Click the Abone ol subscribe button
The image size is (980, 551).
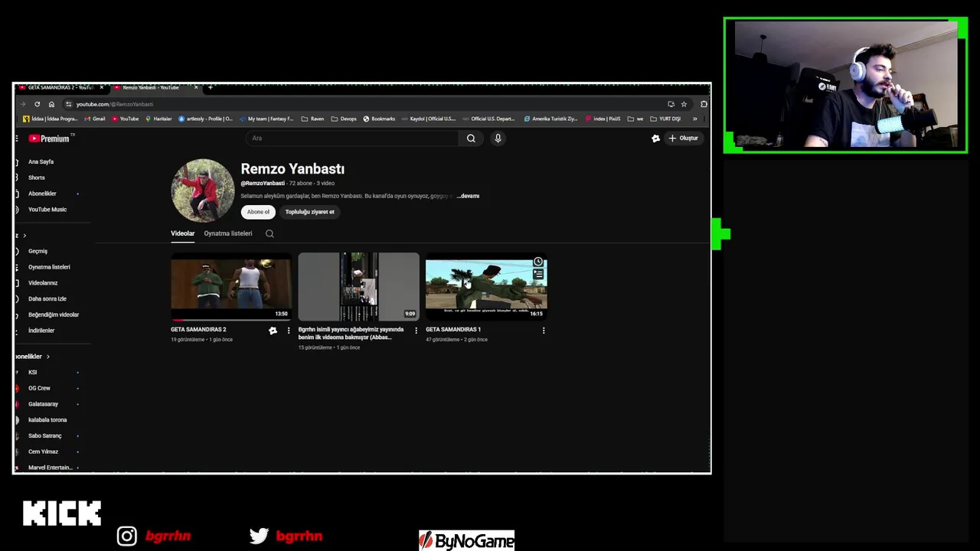[258, 212]
